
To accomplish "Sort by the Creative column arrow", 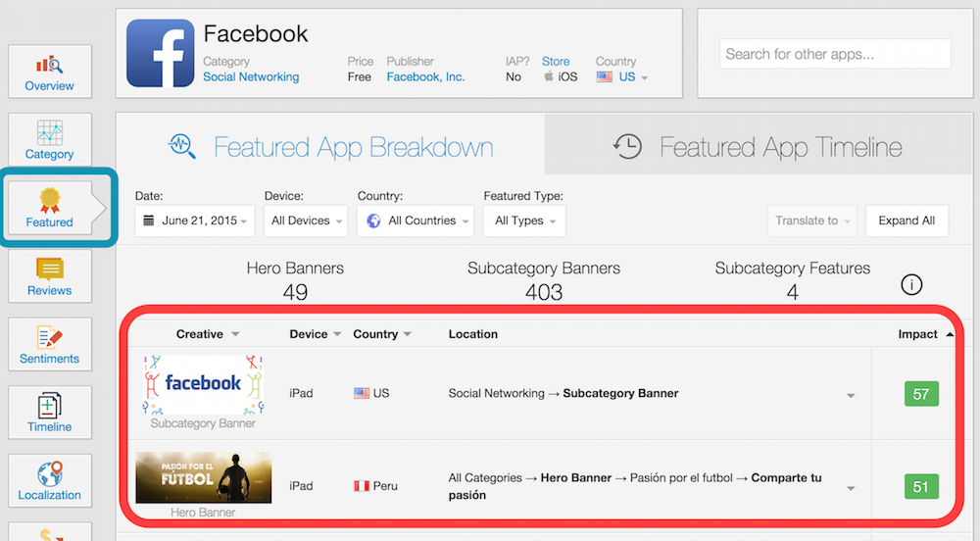I will coord(235,334).
